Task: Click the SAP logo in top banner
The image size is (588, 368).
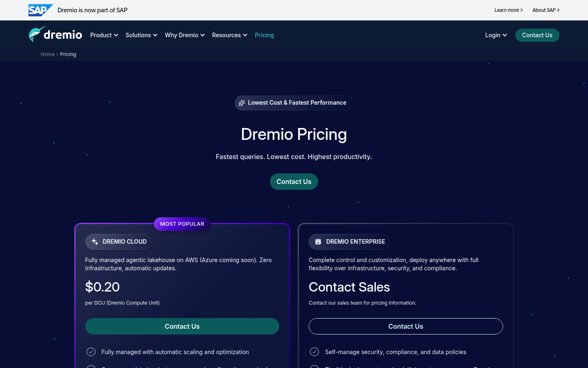Action: [x=41, y=10]
